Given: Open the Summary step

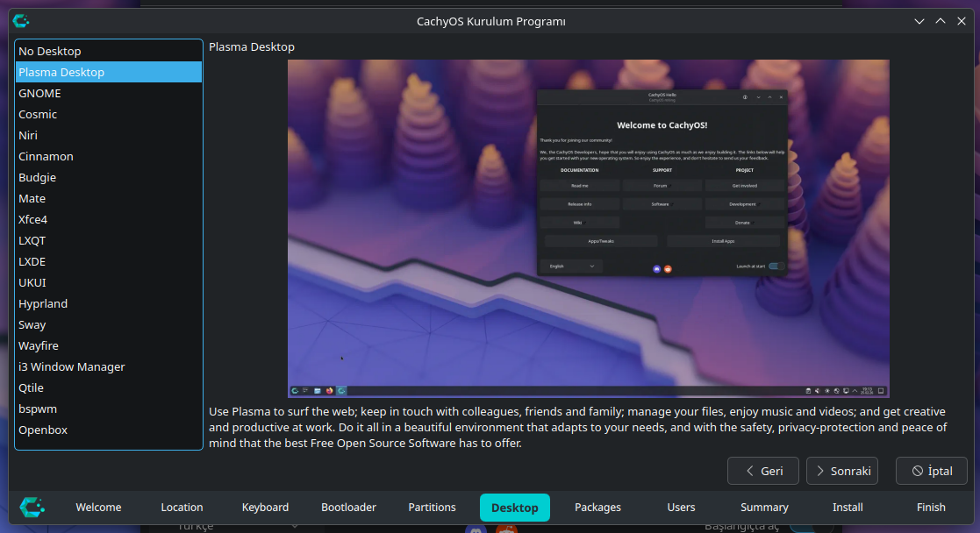Looking at the screenshot, I should (x=764, y=508).
